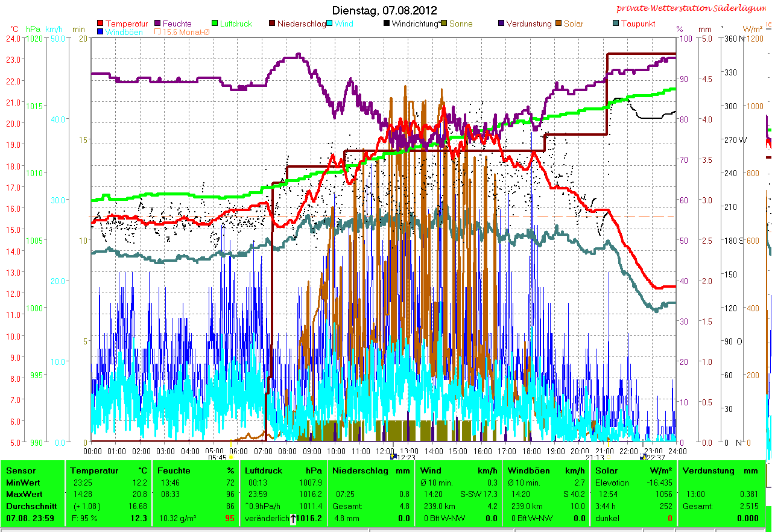This screenshot has height=532, width=772.
Task: Click the green Luftdruck legend square
Action: click(215, 24)
